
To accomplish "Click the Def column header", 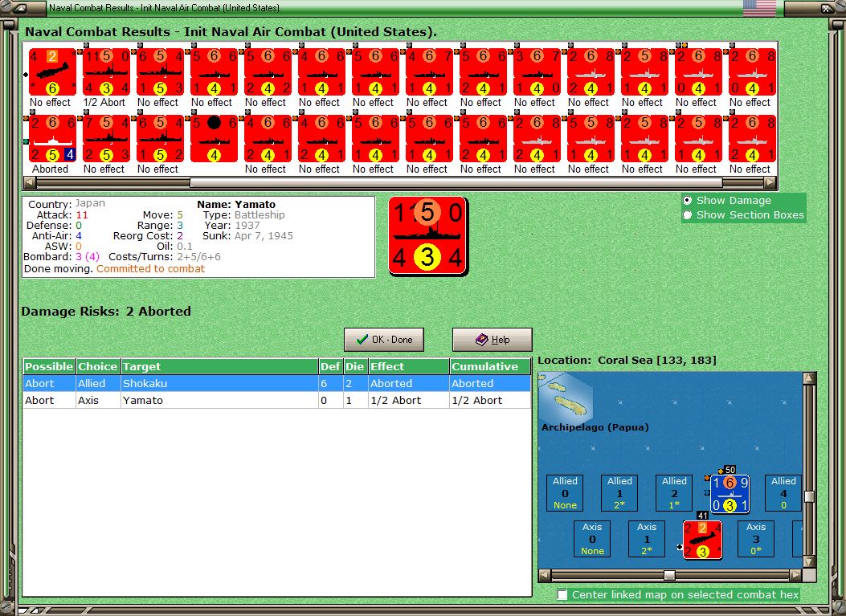I will click(x=331, y=367).
